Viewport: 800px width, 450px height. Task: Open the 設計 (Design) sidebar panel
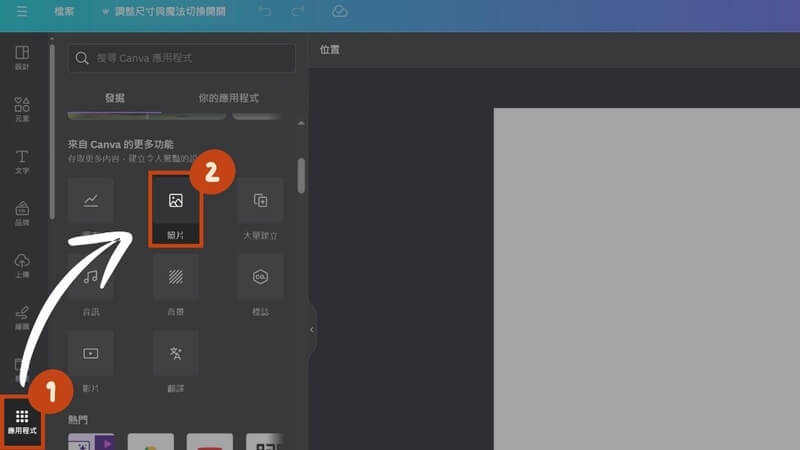(x=22, y=58)
